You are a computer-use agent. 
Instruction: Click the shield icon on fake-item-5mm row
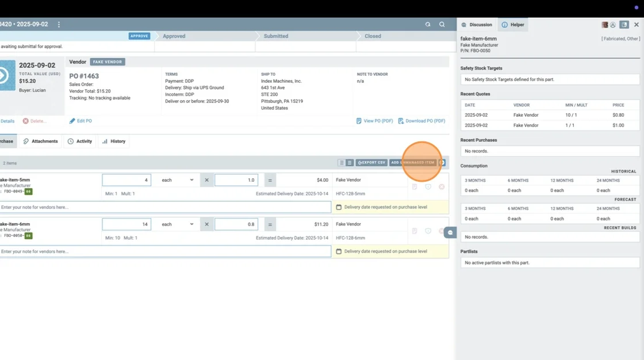tap(428, 187)
